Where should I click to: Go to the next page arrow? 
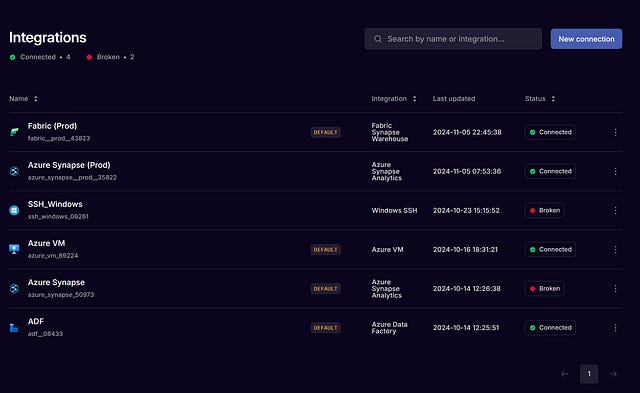pos(613,374)
